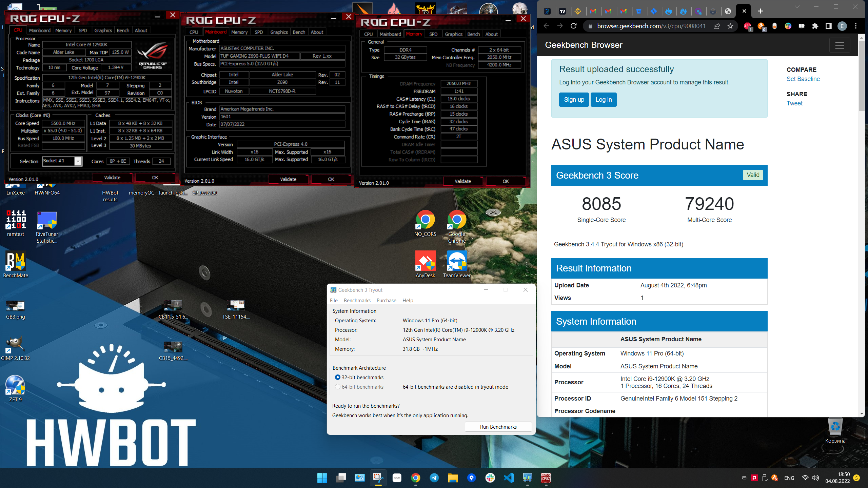
Task: Click Run Benchmarks button
Action: (x=498, y=427)
